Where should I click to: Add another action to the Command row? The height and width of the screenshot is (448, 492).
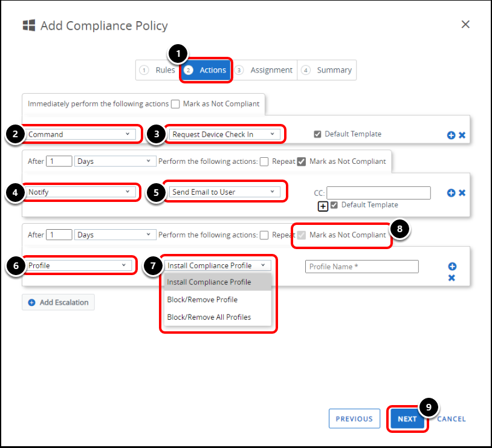point(451,135)
